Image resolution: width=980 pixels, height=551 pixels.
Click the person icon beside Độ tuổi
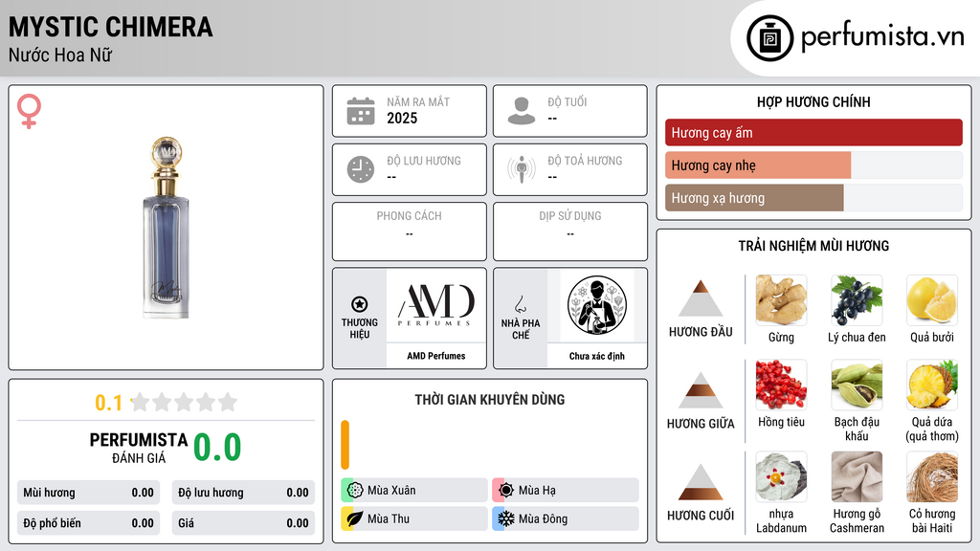tap(522, 111)
